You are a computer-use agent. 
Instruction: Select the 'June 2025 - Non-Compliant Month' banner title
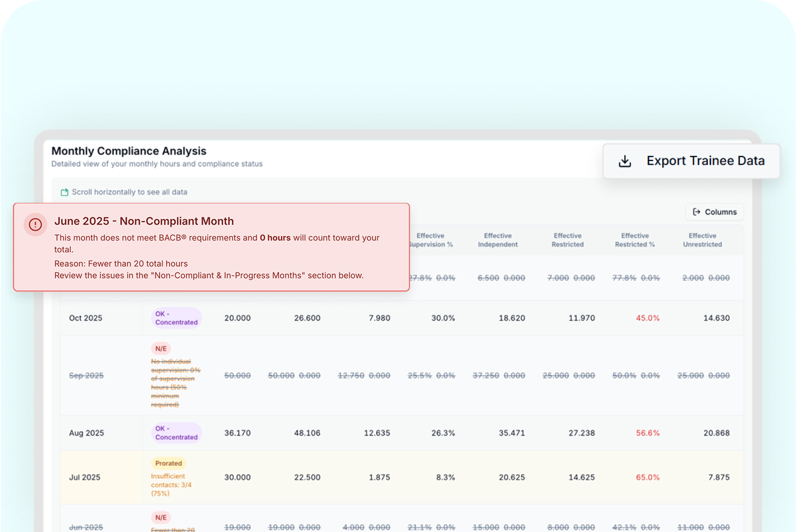(144, 221)
